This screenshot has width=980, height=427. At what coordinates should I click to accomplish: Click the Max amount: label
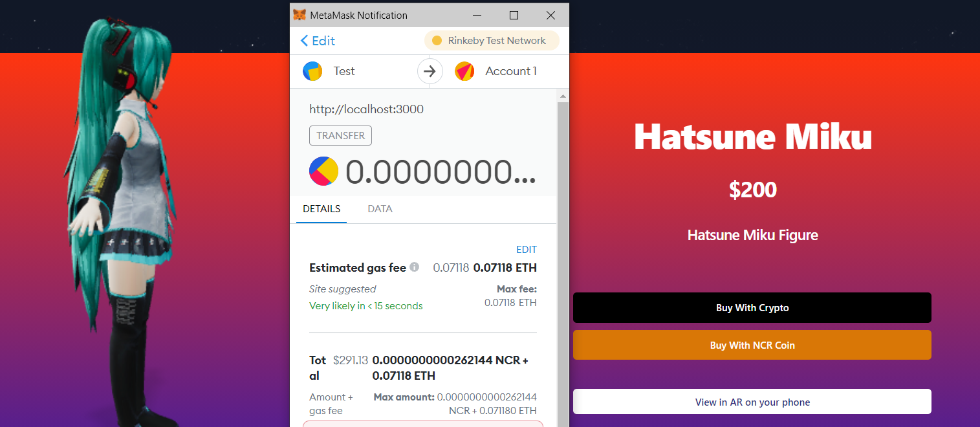404,397
